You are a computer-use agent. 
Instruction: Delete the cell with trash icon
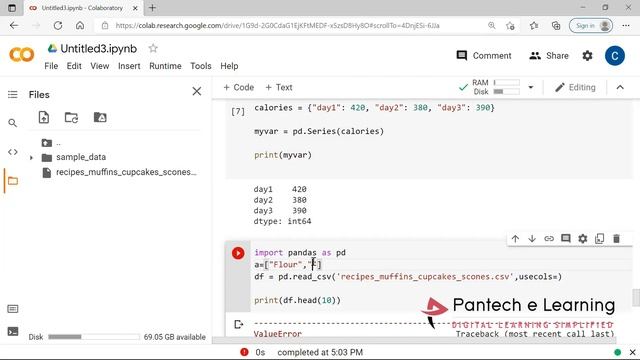point(616,239)
